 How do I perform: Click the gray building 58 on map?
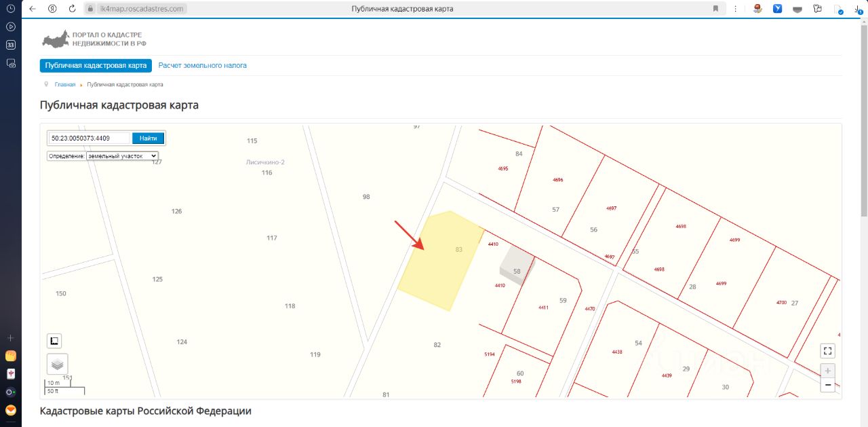517,265
